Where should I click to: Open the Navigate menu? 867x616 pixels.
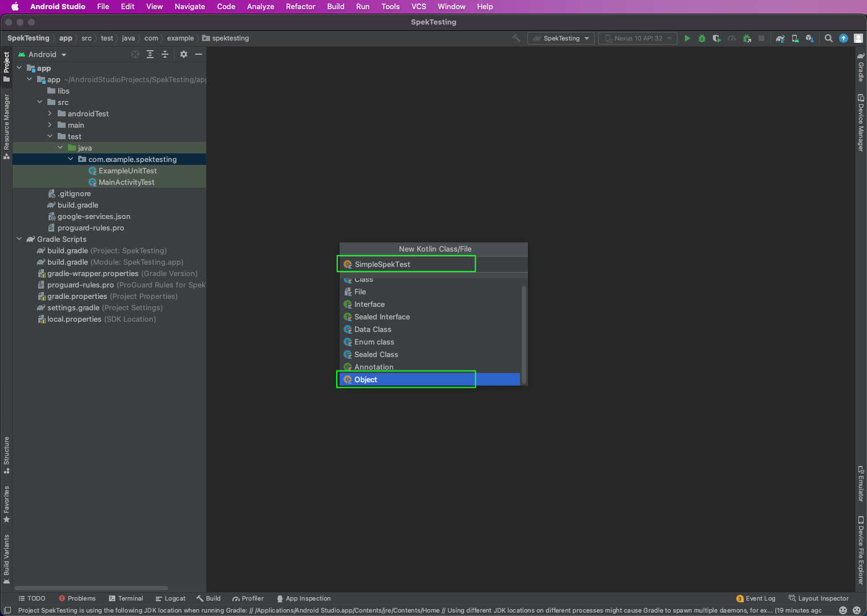point(189,6)
